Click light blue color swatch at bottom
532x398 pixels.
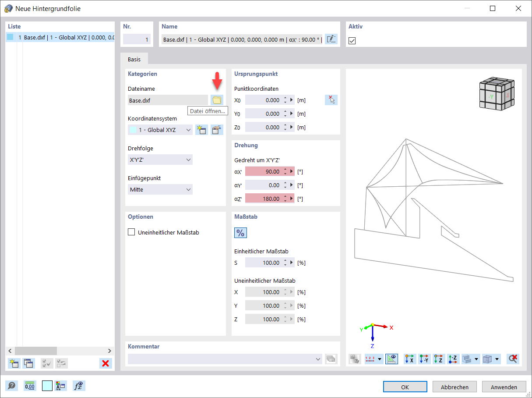[47, 386]
